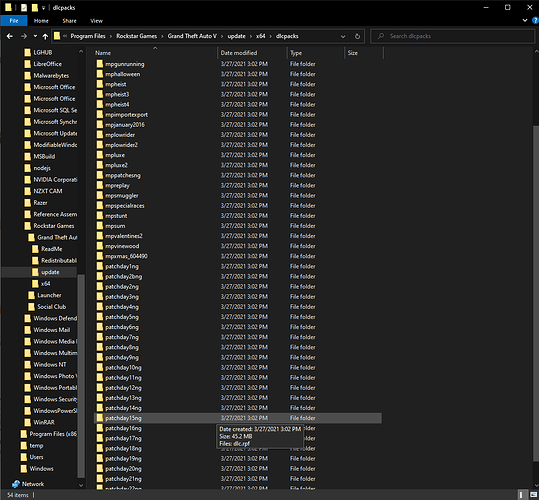This screenshot has width=539, height=500.
Task: Go up one folder level
Action: pyautogui.click(x=45, y=36)
